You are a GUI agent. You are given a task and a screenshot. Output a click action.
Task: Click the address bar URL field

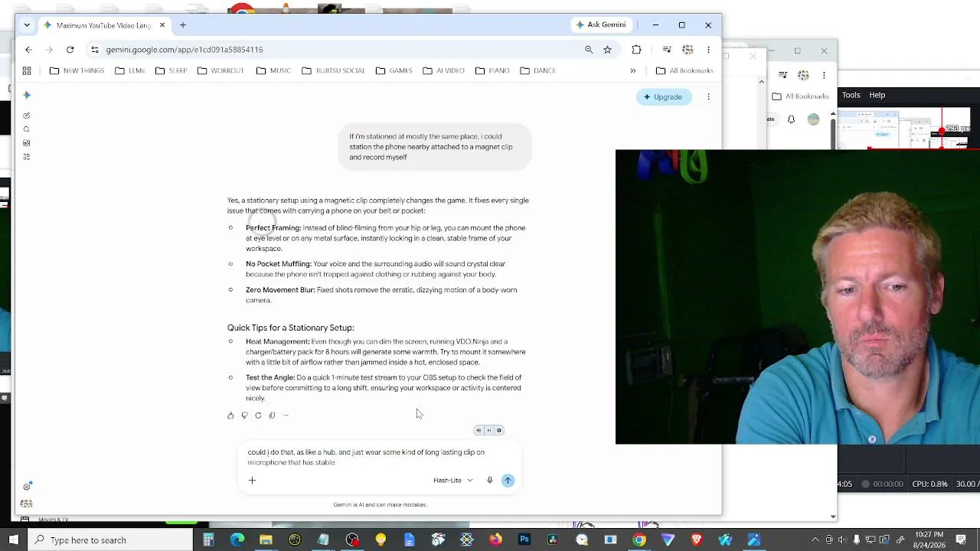click(337, 50)
